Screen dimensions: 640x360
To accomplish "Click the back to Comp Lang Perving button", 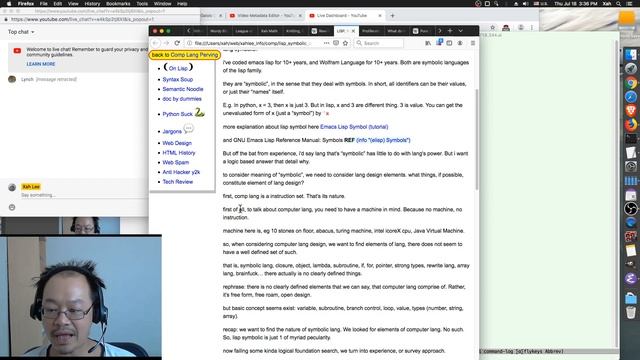I will 185,55.
